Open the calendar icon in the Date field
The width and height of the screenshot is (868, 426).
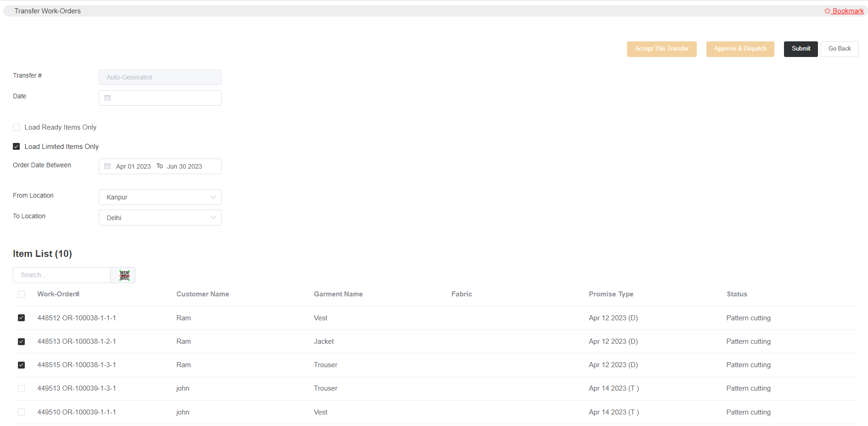[x=107, y=97]
